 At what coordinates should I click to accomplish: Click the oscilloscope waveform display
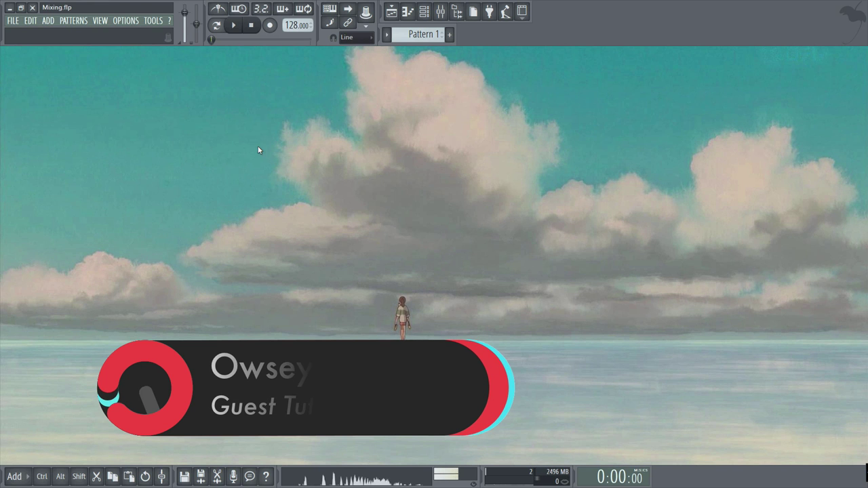(357, 477)
